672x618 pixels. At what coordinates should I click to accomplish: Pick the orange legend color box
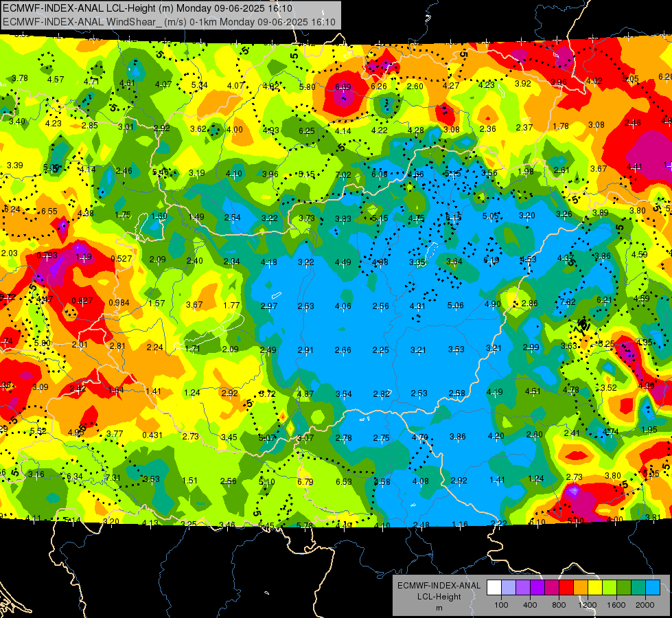click(x=581, y=588)
